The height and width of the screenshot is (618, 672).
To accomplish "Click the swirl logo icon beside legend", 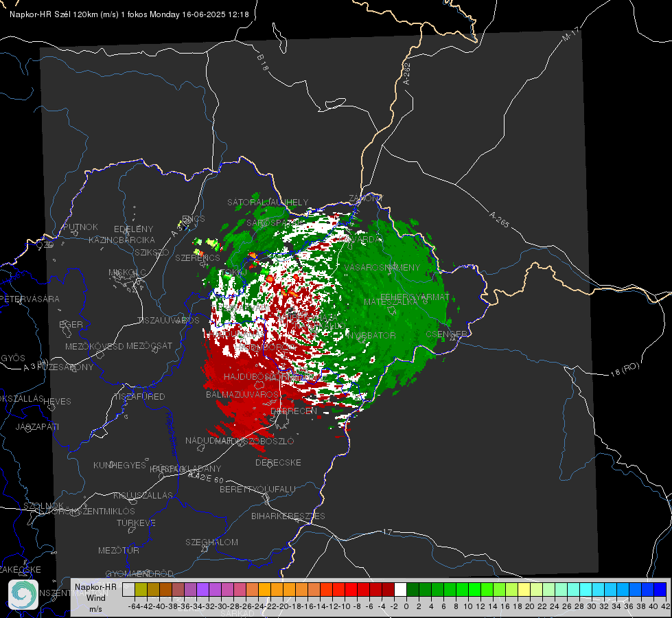I will [x=23, y=595].
